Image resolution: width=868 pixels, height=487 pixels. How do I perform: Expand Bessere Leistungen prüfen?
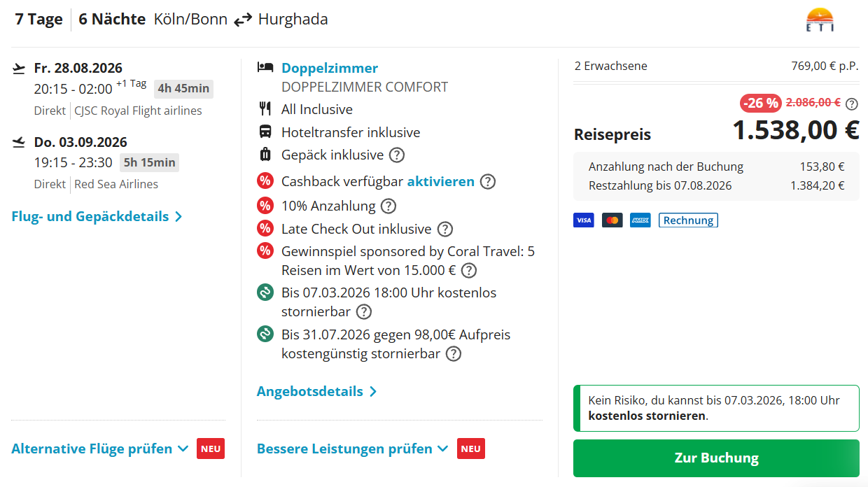(353, 449)
